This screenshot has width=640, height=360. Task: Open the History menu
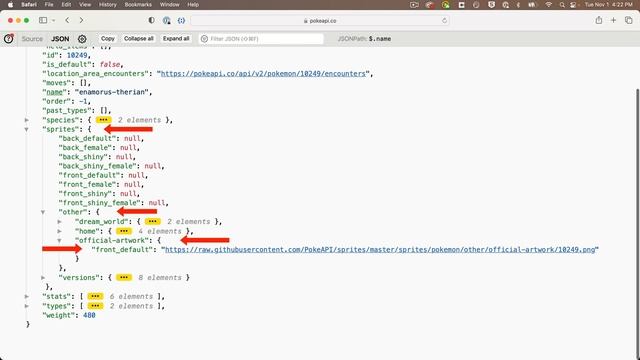[108, 4]
